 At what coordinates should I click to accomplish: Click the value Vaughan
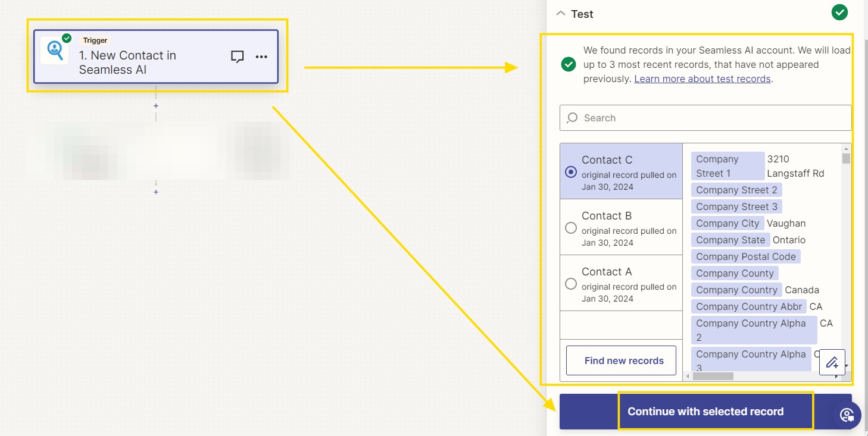[786, 223]
